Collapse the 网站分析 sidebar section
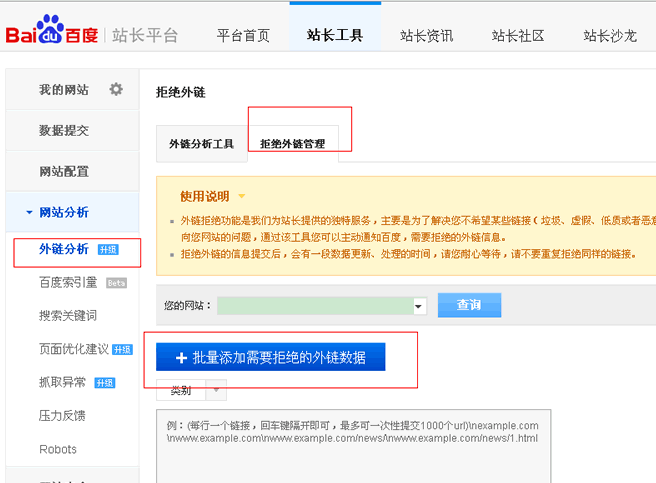The height and width of the screenshot is (483, 656). point(29,212)
